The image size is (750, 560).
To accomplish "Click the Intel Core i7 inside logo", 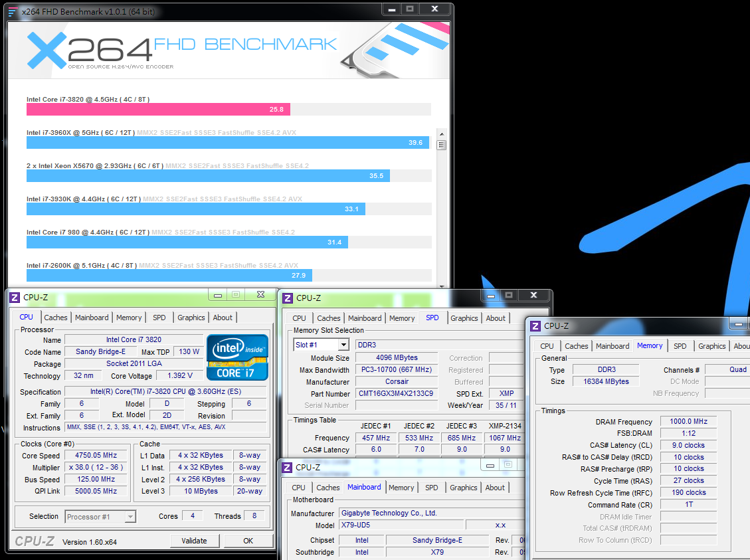I will [x=237, y=357].
